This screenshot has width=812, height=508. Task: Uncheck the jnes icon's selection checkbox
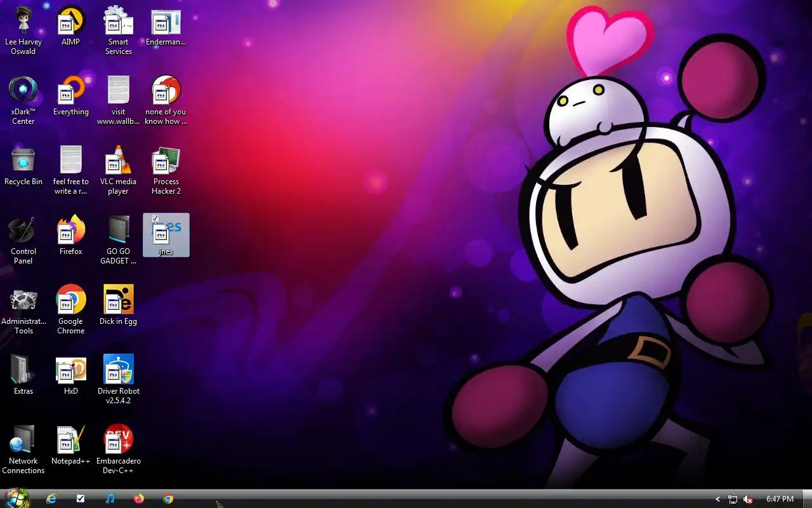coord(155,218)
